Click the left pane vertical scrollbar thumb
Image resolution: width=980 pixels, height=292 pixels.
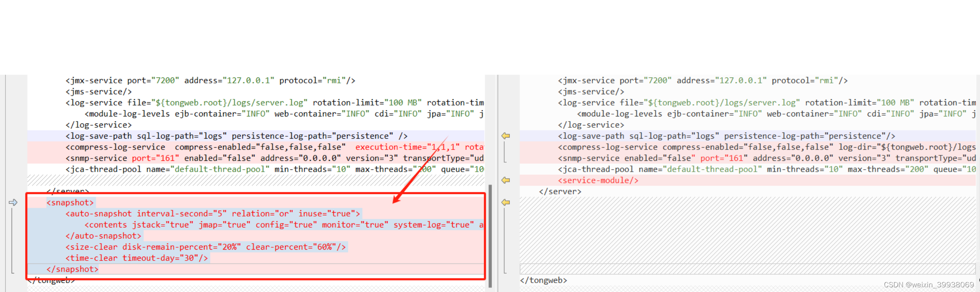tap(490, 236)
